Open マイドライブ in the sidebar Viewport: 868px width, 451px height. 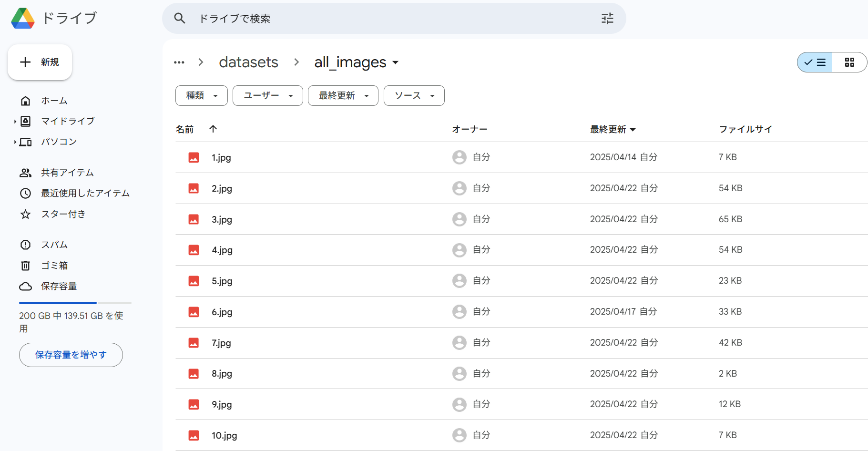coord(68,121)
